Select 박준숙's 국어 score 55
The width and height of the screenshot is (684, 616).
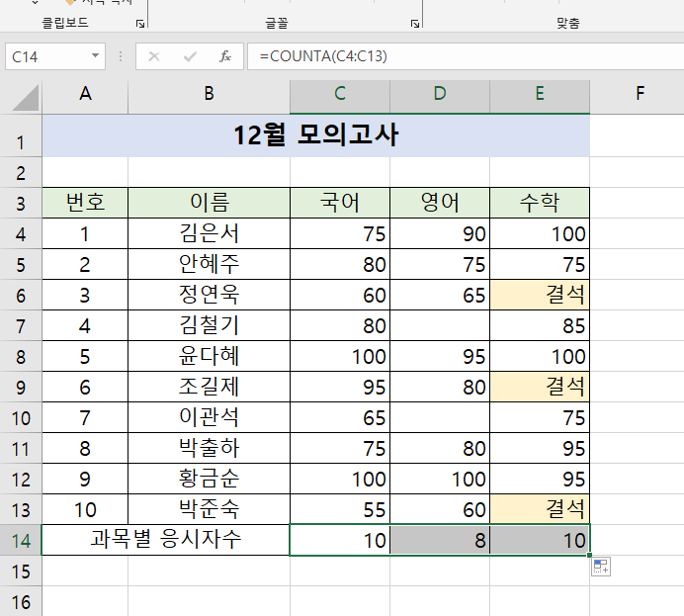click(340, 509)
